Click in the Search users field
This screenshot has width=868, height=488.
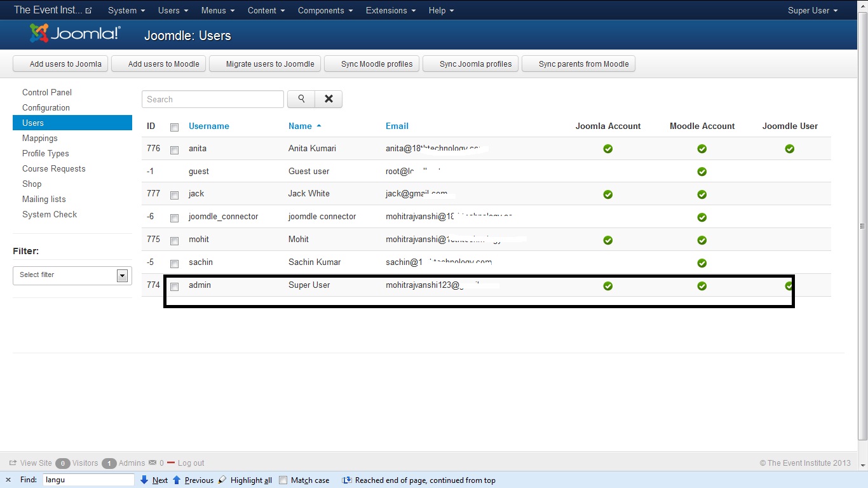pyautogui.click(x=213, y=99)
